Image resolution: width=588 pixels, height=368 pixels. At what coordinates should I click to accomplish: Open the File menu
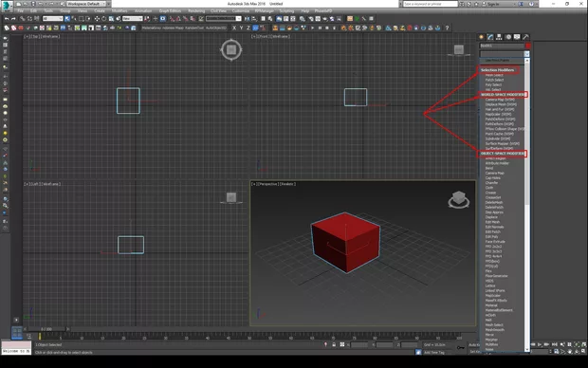[20, 10]
